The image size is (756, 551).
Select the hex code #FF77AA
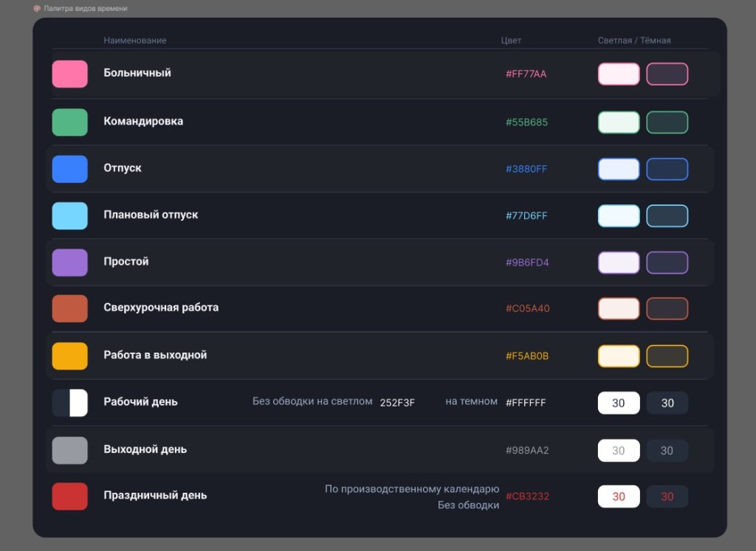coord(526,74)
